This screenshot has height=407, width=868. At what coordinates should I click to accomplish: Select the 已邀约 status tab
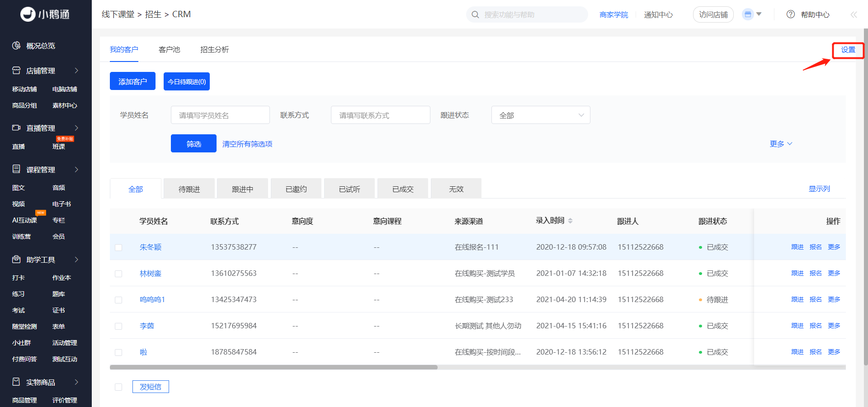pos(296,189)
